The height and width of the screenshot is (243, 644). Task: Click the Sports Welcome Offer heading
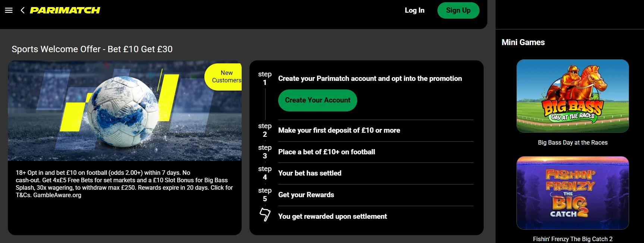click(x=92, y=49)
